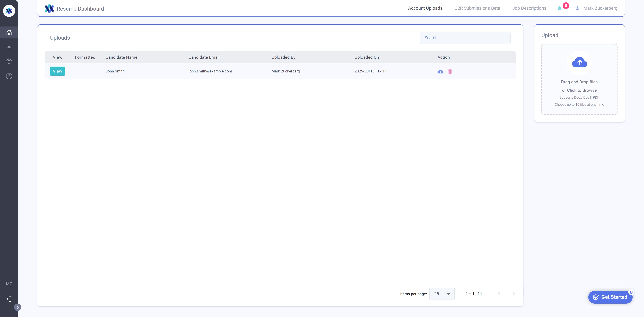Click the home icon in sidebar

click(9, 32)
